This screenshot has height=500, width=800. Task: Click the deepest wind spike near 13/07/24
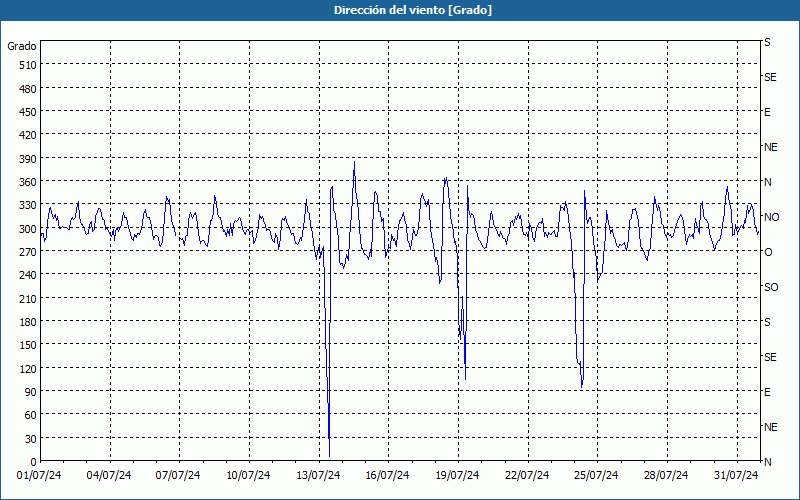coord(330,456)
